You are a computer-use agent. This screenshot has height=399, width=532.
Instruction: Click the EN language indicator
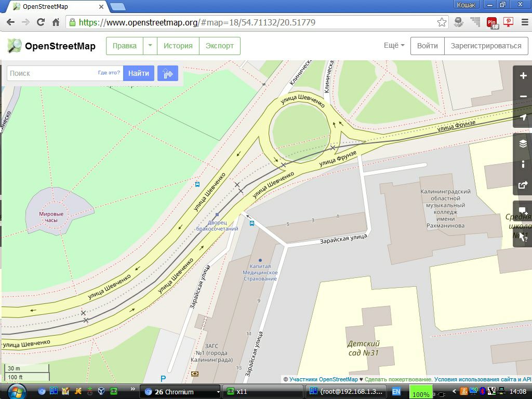396,392
